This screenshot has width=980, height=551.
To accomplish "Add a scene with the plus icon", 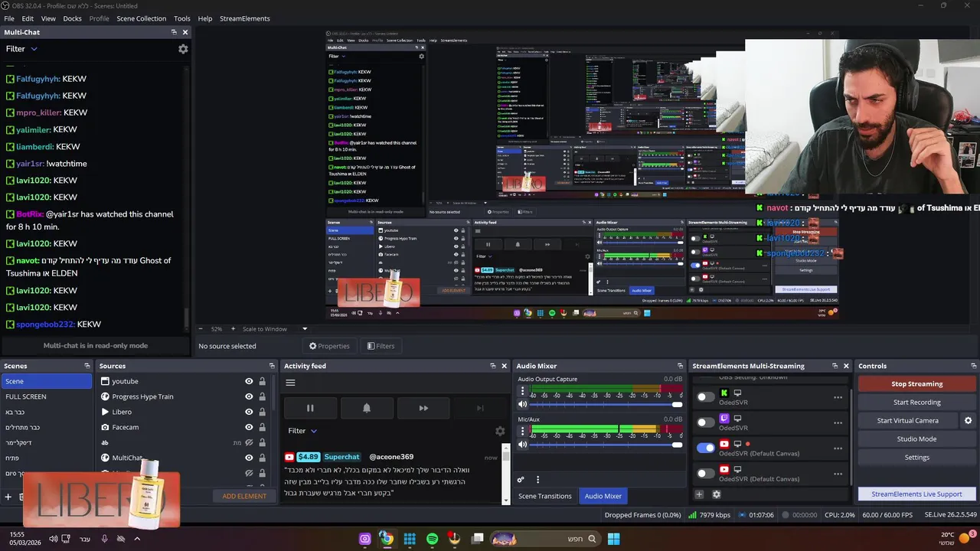I will coord(8,497).
